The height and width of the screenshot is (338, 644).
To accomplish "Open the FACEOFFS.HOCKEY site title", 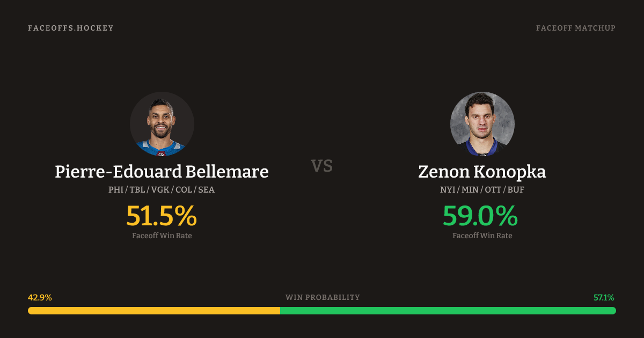I will tap(71, 28).
